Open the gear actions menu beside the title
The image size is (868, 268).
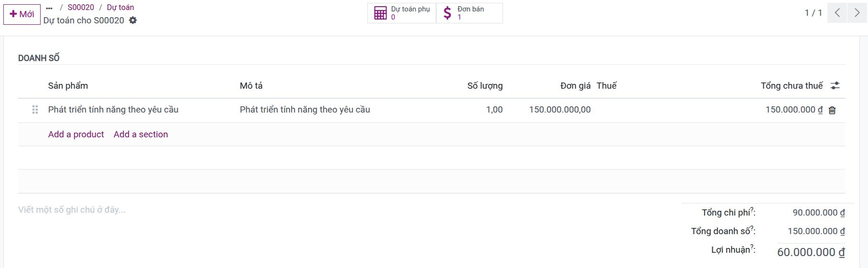[x=133, y=21]
